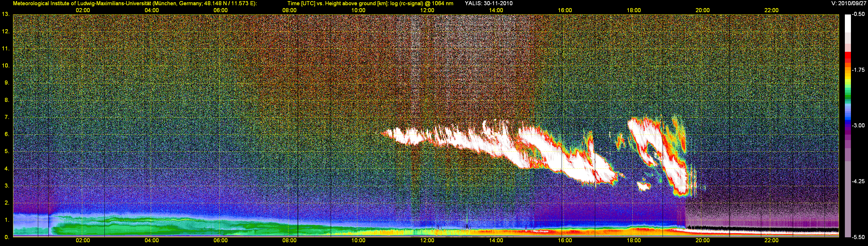
Task: Click the 20:00 label on the top time axis
Action: coord(703,10)
